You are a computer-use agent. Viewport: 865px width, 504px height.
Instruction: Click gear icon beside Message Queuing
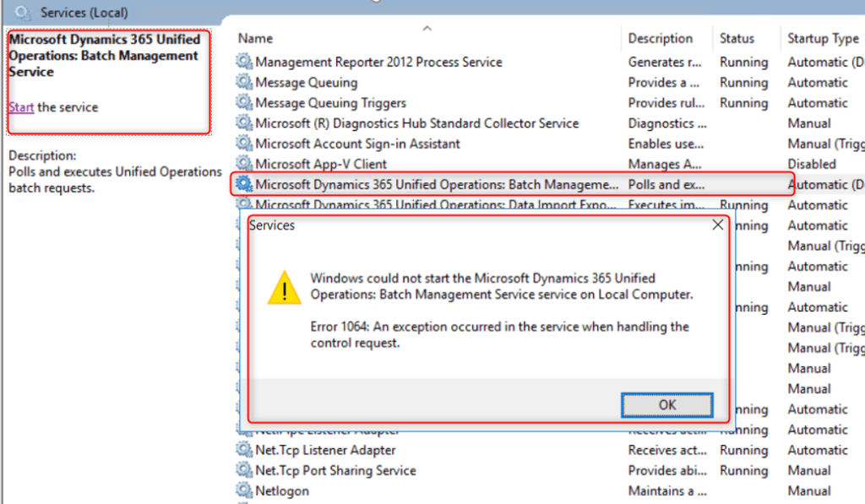tap(244, 82)
